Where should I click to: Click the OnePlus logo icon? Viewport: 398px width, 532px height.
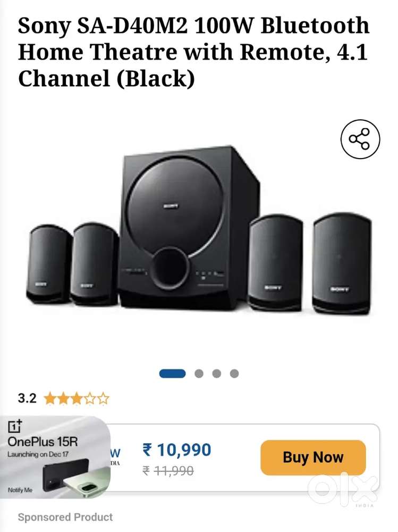tap(15, 426)
